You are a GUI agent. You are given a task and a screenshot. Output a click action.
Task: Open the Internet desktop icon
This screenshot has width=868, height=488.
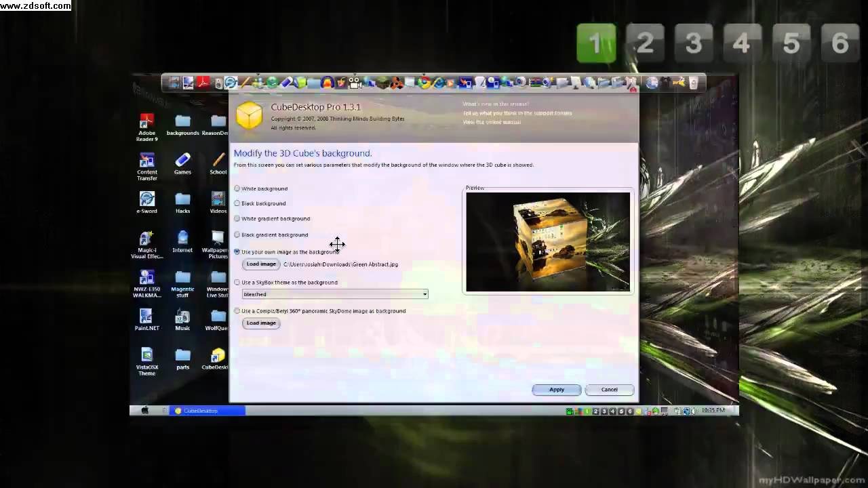[x=182, y=242]
